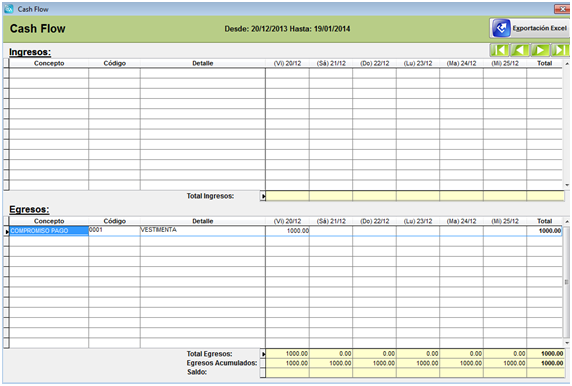This screenshot has width=572, height=386.
Task: Go to next period arrow
Action: [x=540, y=50]
